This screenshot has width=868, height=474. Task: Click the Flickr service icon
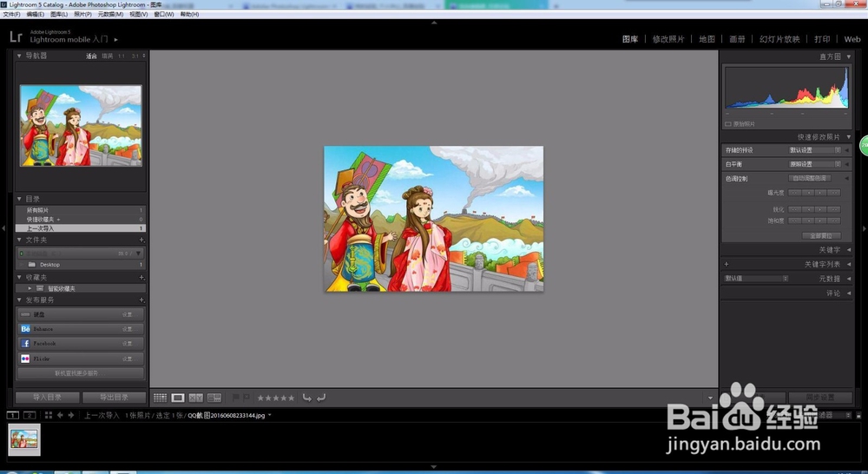[x=25, y=359]
